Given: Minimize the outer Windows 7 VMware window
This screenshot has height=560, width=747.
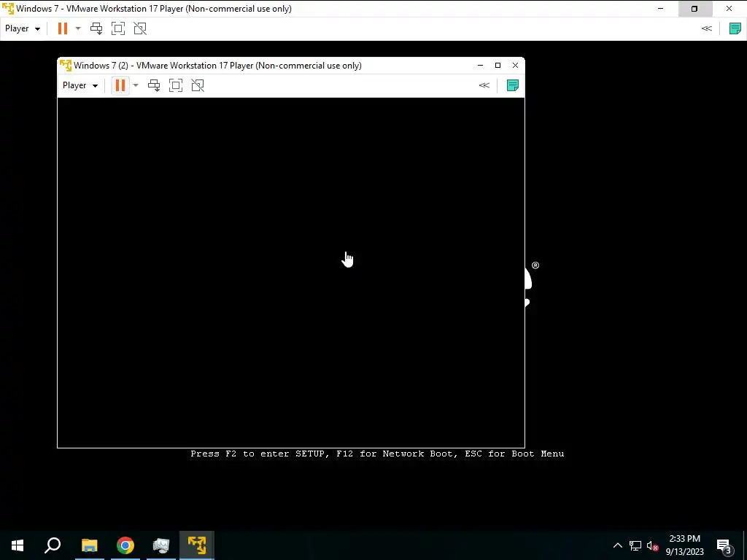Looking at the screenshot, I should coord(660,9).
